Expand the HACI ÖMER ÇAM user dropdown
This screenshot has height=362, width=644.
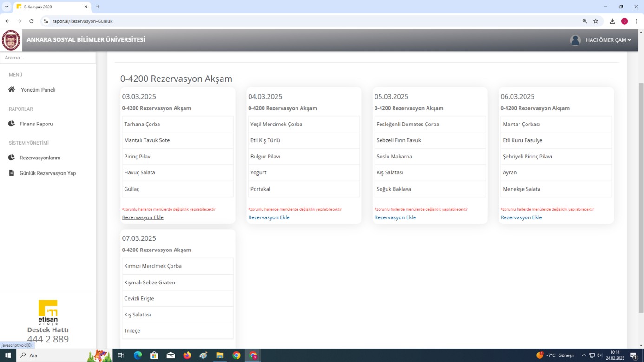pyautogui.click(x=608, y=40)
